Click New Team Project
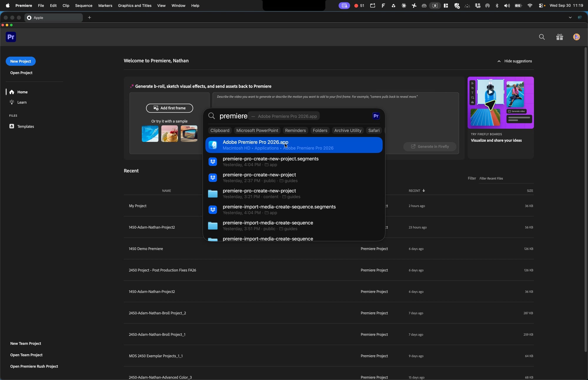Screen dimensions: 588x380 [x=26, y=343]
